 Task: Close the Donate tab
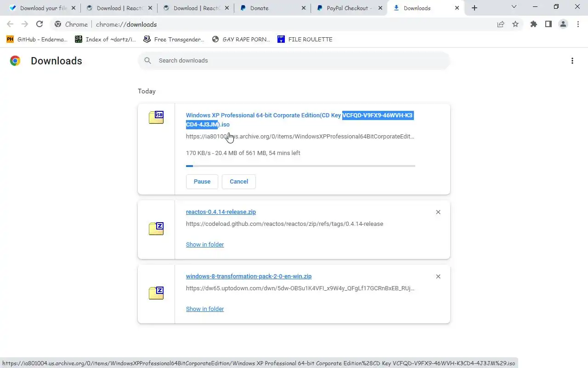pos(303,8)
